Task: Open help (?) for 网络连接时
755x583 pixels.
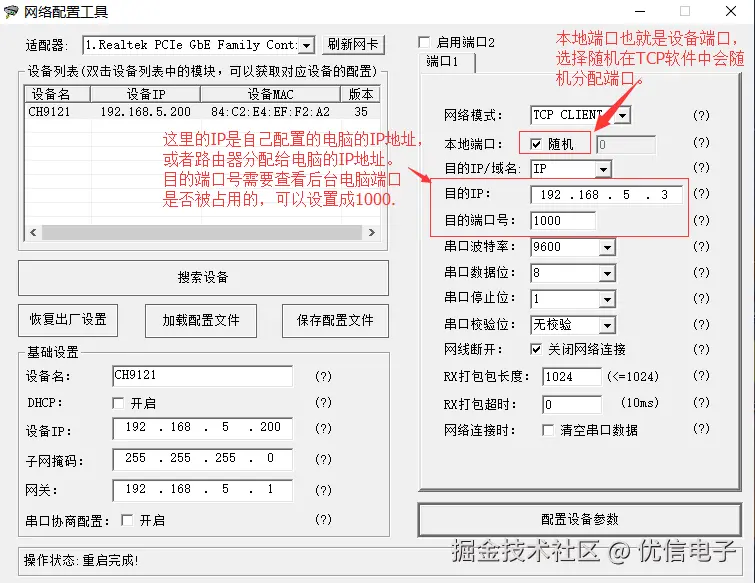Action: [x=701, y=428]
